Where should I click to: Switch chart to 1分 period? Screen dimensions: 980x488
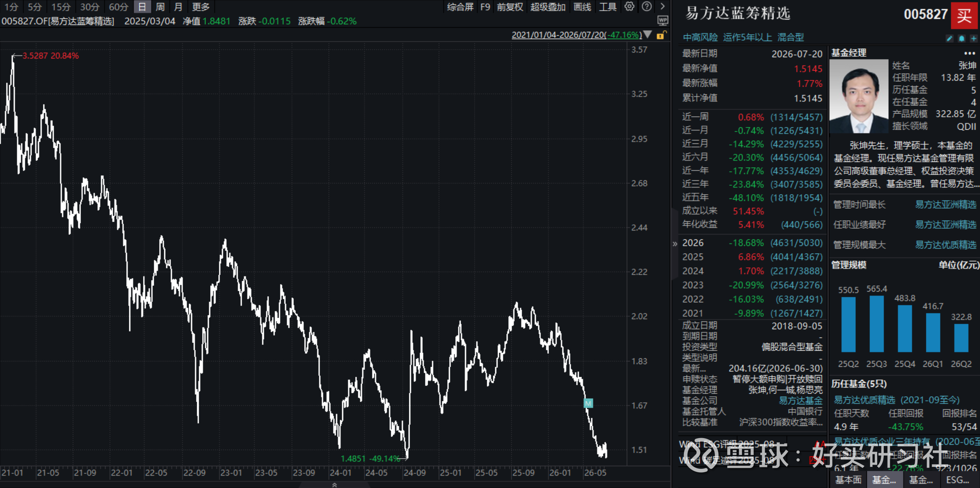pos(11,7)
